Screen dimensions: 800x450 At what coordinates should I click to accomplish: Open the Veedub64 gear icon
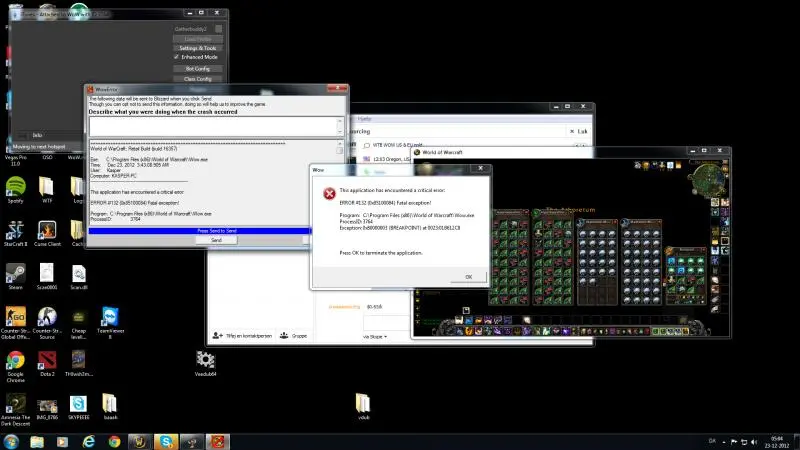coord(205,363)
